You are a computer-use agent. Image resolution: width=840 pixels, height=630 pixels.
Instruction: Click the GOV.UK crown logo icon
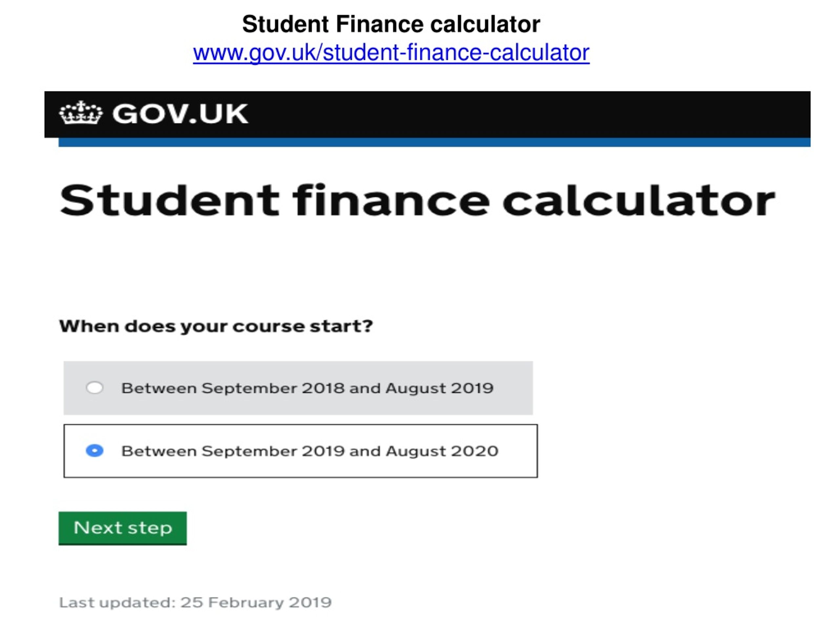tap(81, 113)
